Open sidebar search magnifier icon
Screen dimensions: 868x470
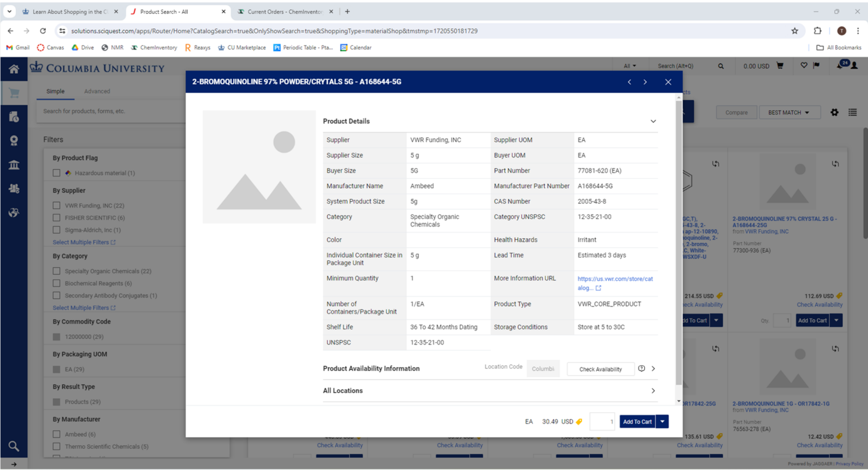click(14, 446)
